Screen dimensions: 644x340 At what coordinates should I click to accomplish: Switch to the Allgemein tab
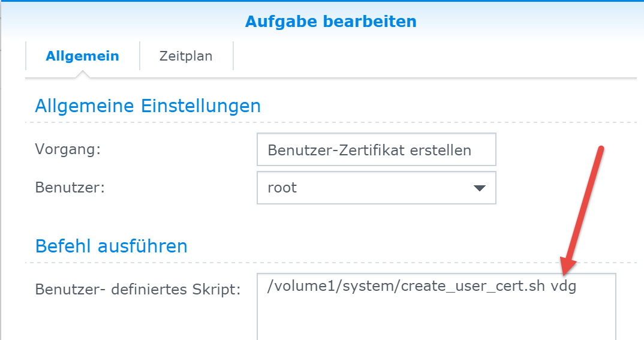pos(83,56)
